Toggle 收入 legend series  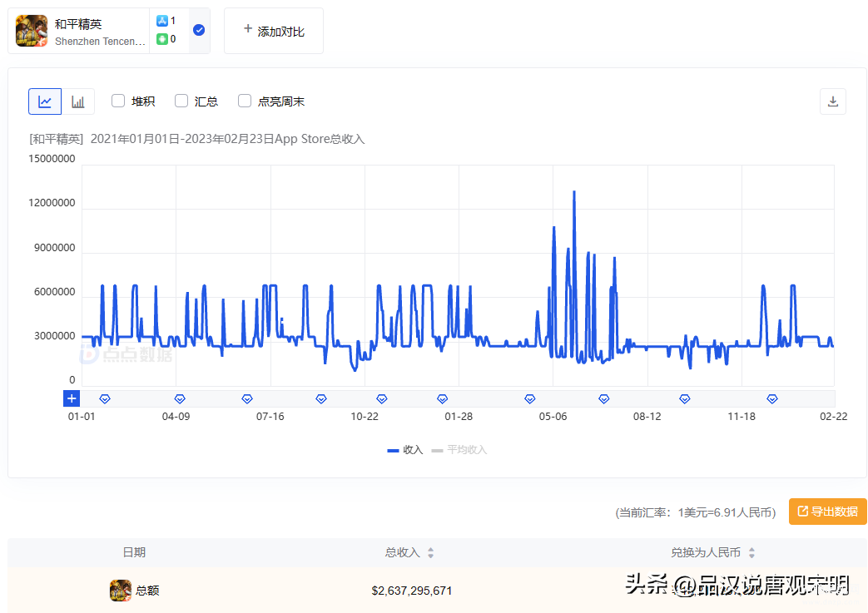[405, 450]
